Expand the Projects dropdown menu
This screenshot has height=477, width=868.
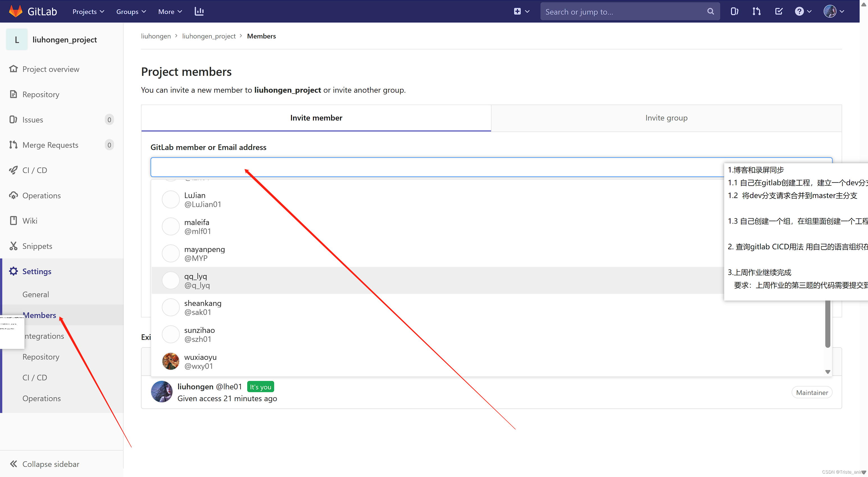pos(88,12)
